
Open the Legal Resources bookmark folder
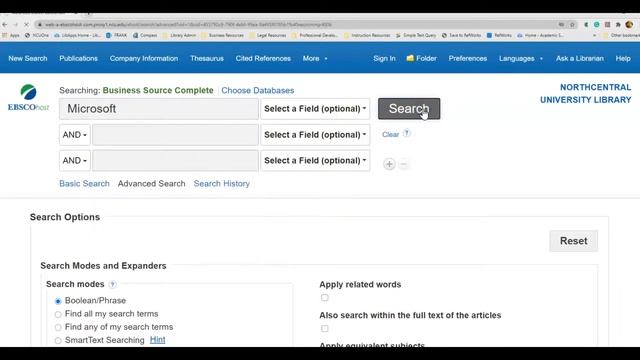[268, 36]
